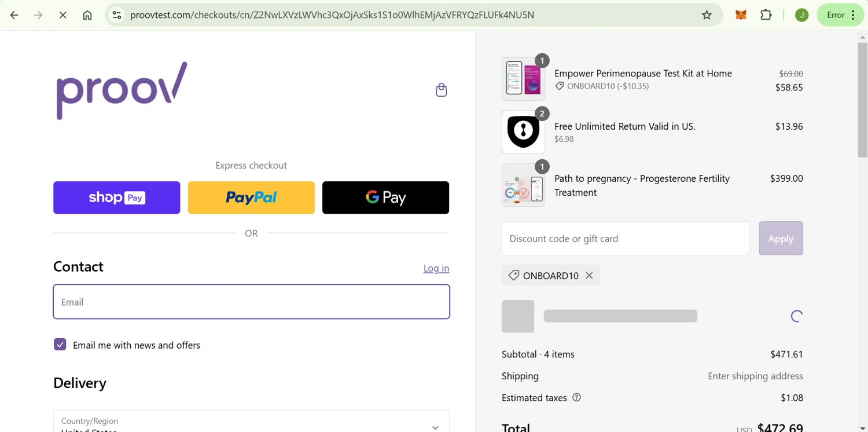Click the $1.08 estimated taxes value
The height and width of the screenshot is (432, 868).
[792, 398]
